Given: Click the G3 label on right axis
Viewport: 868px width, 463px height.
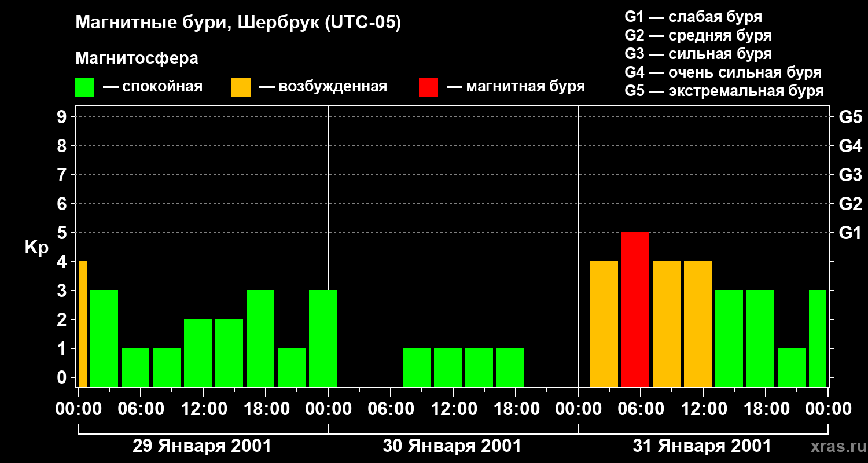Looking at the screenshot, I should click(850, 175).
